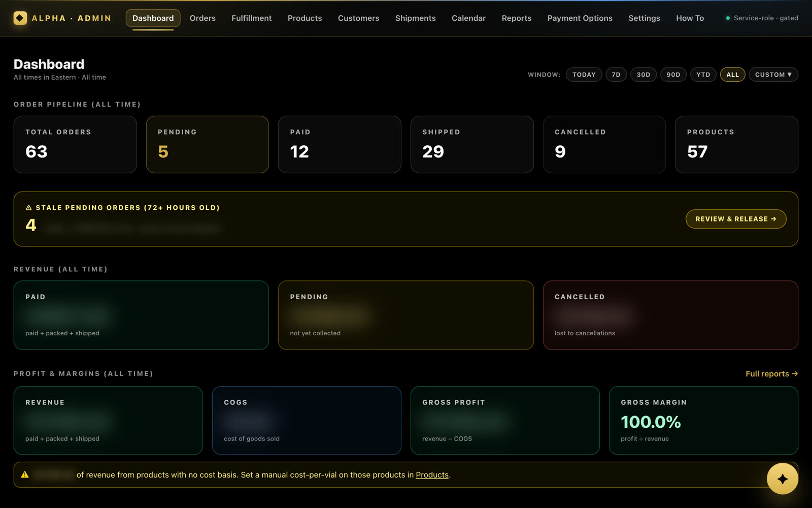Select the TODAY window filter
The height and width of the screenshot is (508, 812).
coord(584,75)
